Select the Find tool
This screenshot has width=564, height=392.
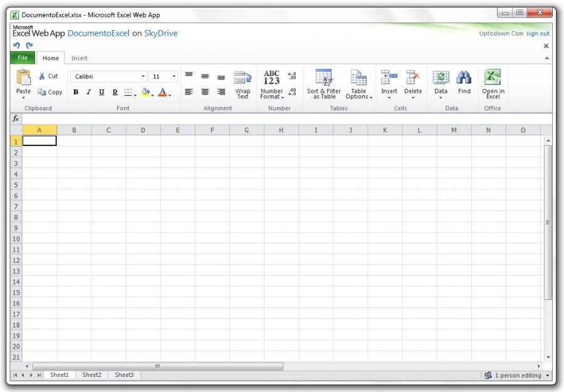point(464,85)
